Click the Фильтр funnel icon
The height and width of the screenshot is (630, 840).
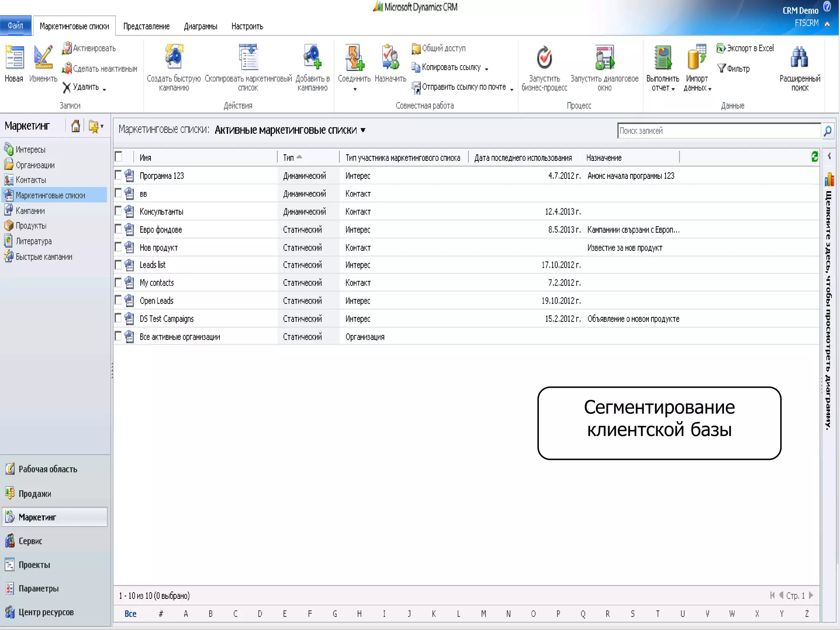pos(721,68)
